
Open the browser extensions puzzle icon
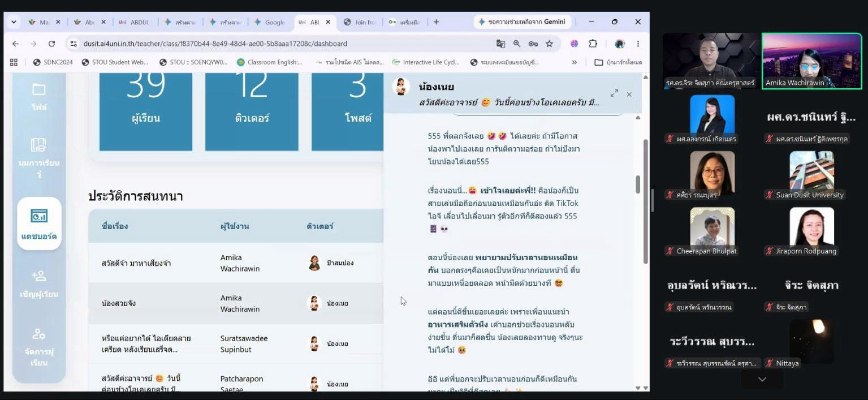(x=593, y=44)
